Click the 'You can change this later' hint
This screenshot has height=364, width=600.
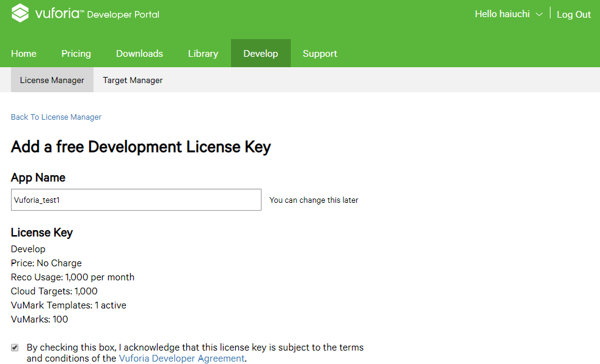(x=314, y=200)
